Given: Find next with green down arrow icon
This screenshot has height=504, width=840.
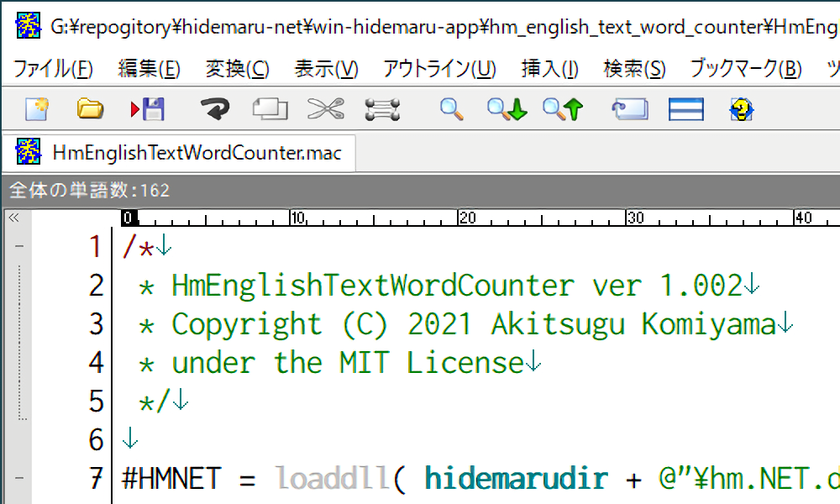Looking at the screenshot, I should (x=507, y=109).
